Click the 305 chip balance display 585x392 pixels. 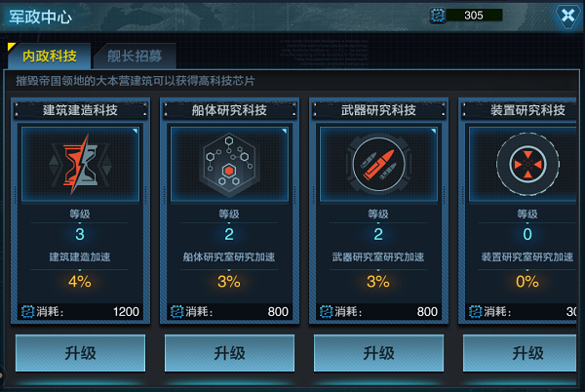pyautogui.click(x=474, y=16)
